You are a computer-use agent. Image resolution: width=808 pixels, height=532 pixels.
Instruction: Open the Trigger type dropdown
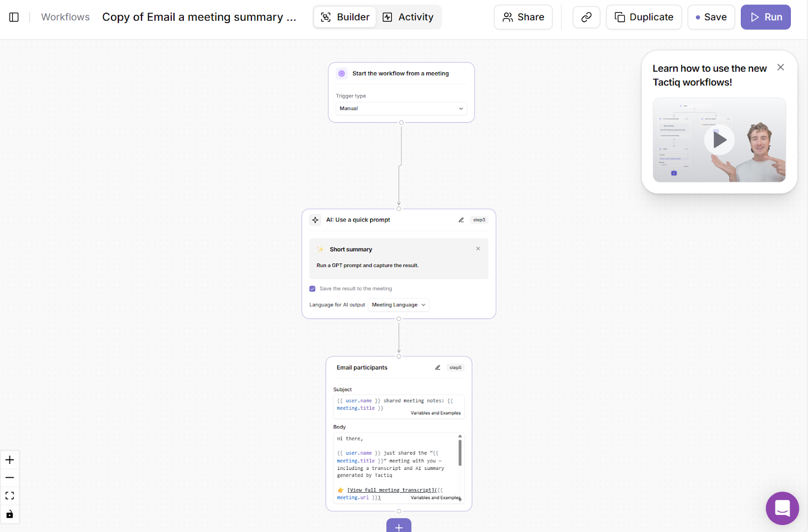(x=401, y=109)
